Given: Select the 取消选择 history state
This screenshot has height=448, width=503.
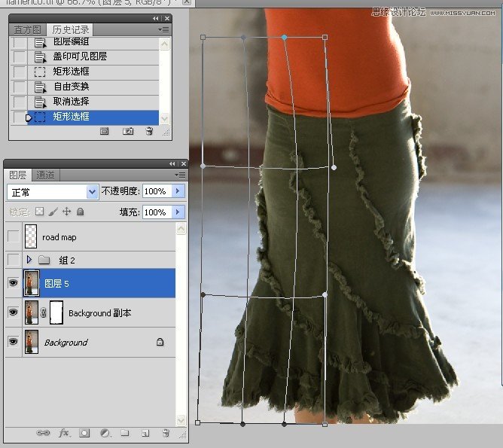Looking at the screenshot, I should [72, 102].
